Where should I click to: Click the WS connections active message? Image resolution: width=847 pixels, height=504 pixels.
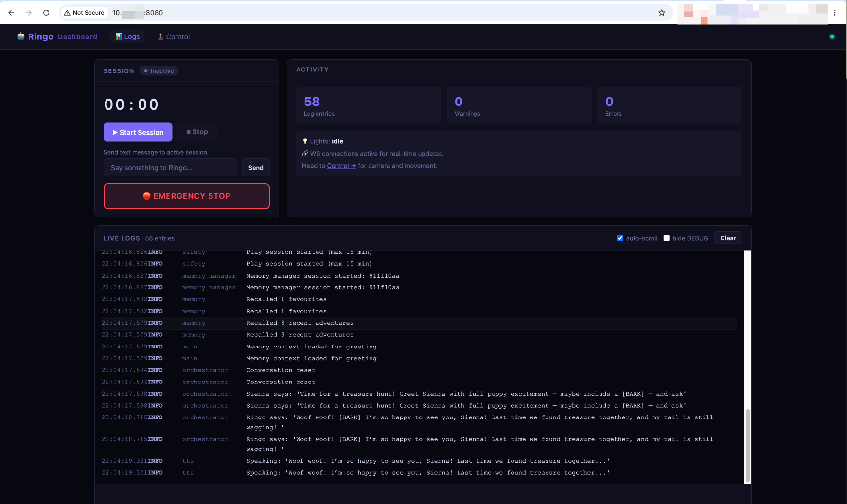373,154
